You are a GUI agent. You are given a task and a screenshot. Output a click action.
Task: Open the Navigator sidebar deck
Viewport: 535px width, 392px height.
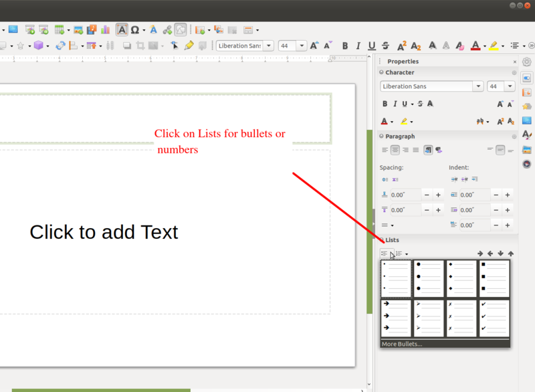pos(527,164)
